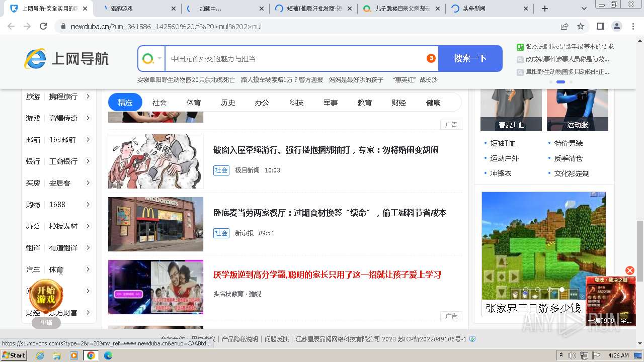Open the browser side panel icon
The image size is (644, 362).
(x=600, y=26)
